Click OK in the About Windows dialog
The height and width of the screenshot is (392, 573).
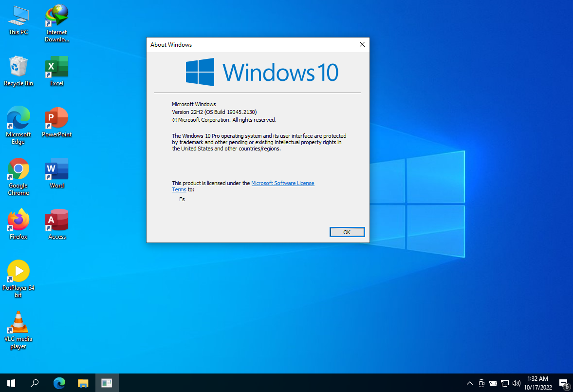coord(347,232)
